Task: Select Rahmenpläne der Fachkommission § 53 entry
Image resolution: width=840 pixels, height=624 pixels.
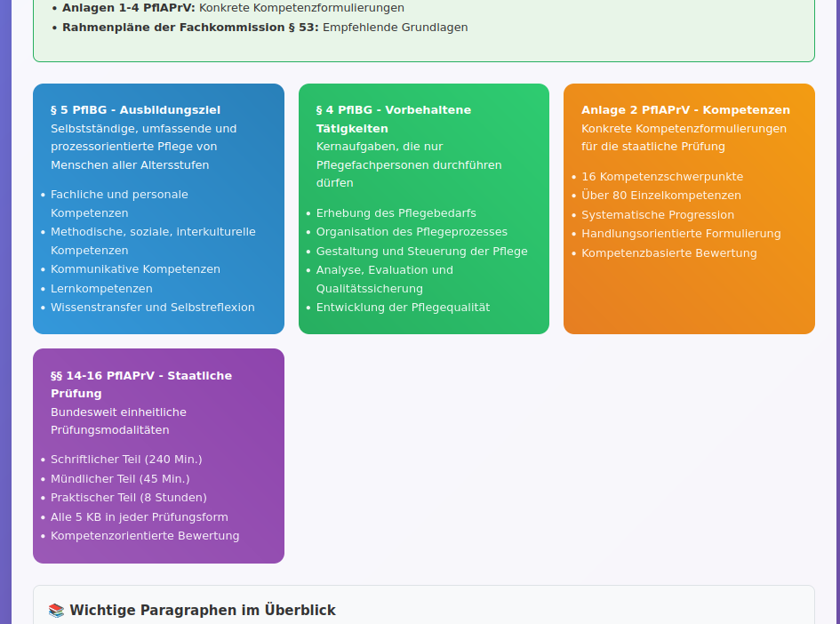Action: click(x=265, y=28)
